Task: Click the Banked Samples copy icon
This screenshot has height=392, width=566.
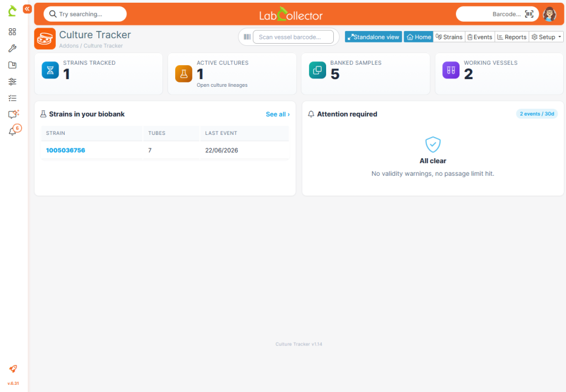Action: [x=317, y=70]
